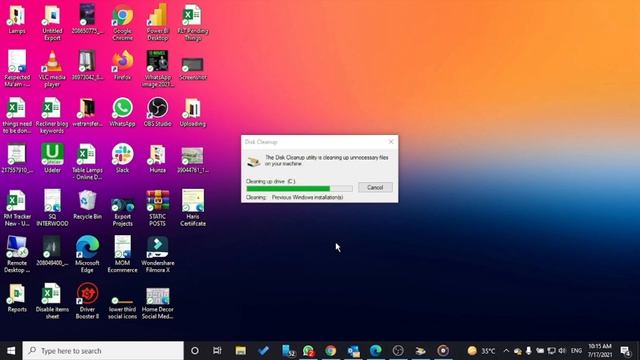This screenshot has width=640, height=360.
Task: Open Microsoft To Do checkmark taskbar app
Action: (263, 351)
